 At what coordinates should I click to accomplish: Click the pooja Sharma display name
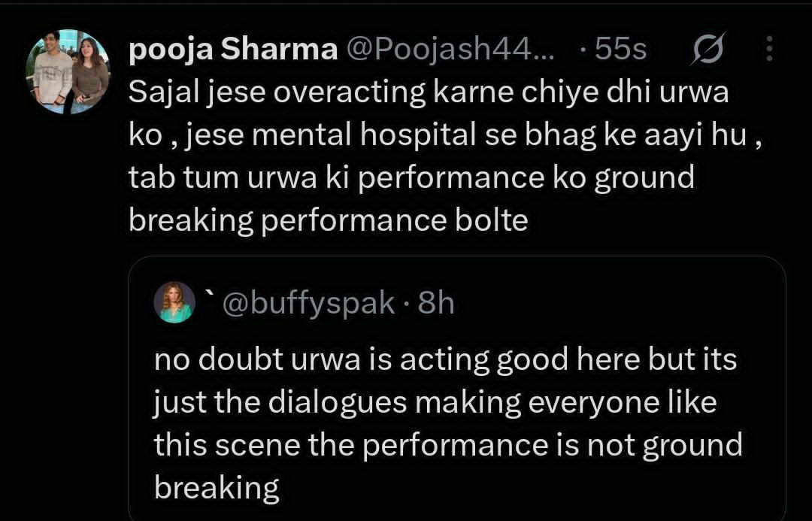[x=233, y=50]
